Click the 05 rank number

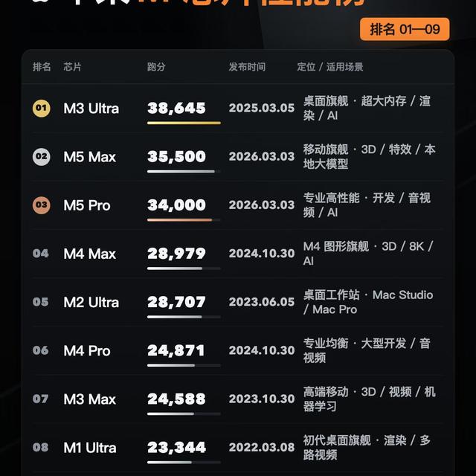[x=41, y=302]
